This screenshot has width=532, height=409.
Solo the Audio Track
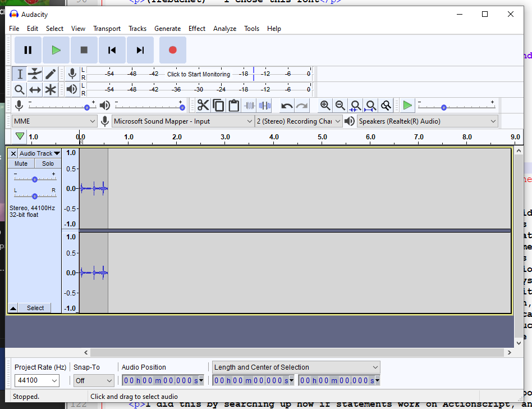click(x=48, y=163)
